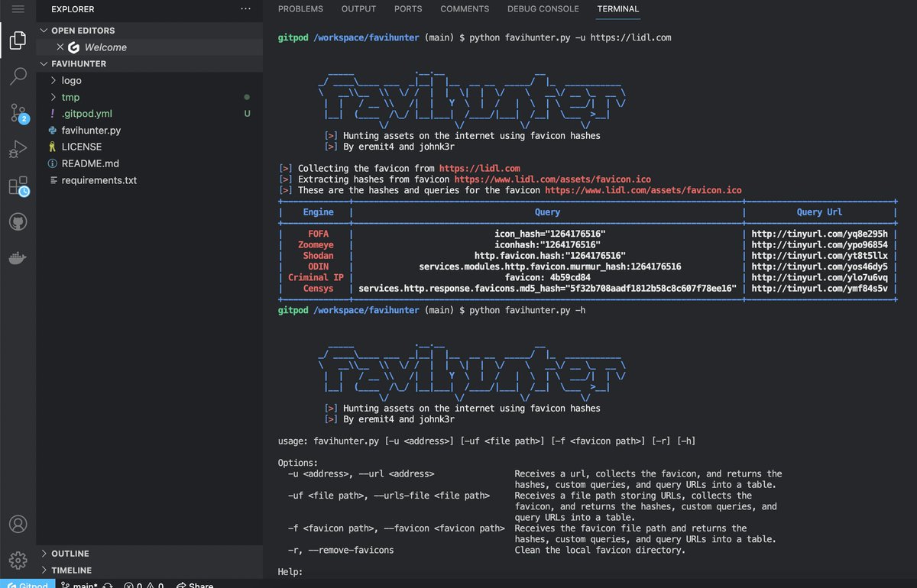
Task: Open the Explorer view icon
Action: (x=18, y=40)
